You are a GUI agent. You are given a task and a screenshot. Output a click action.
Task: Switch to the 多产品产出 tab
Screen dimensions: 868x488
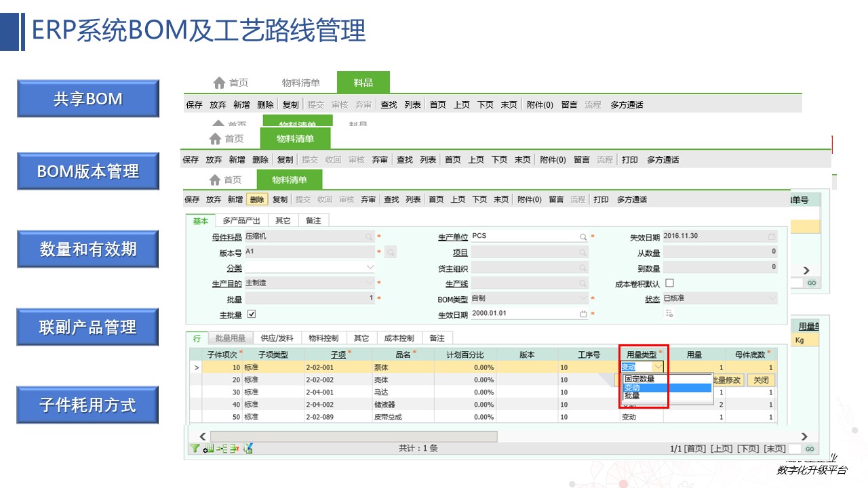[241, 220]
